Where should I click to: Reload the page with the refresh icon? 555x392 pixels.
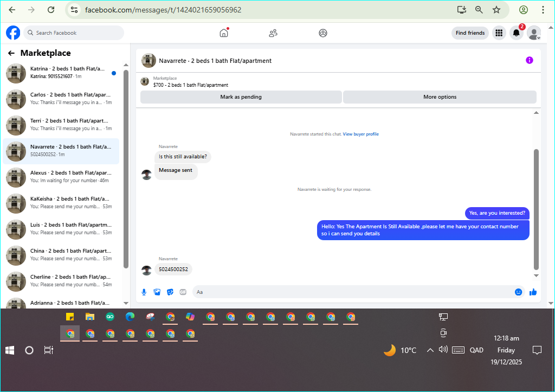coord(51,10)
